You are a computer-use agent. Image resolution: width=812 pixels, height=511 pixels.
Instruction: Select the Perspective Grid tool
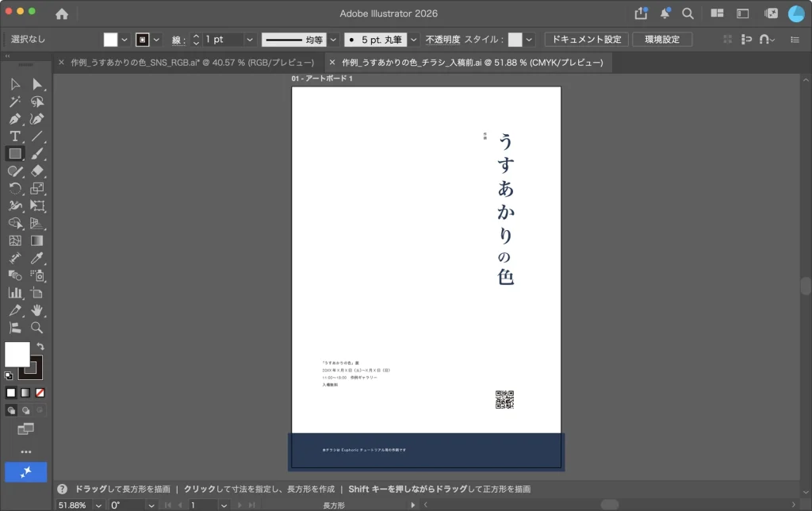(36, 224)
